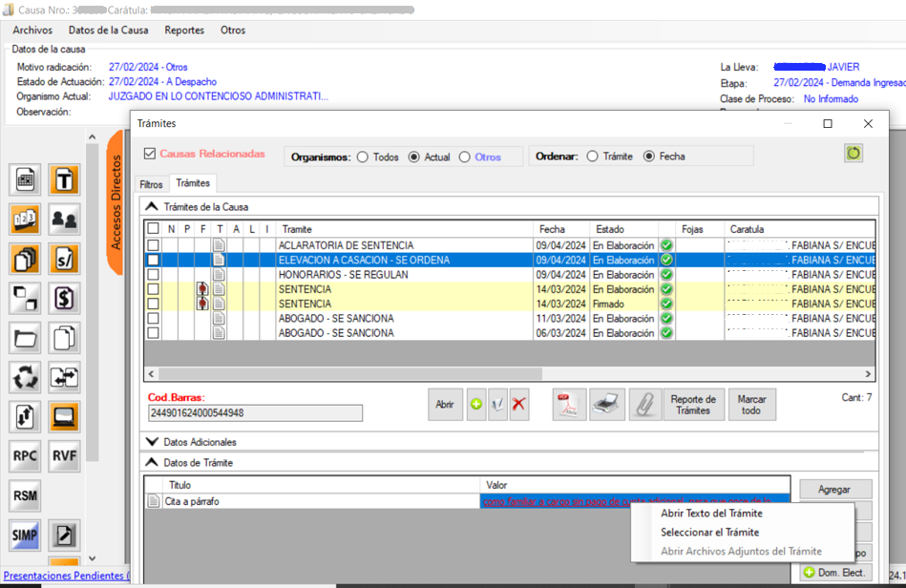
Task: Collapse the Trámites de la Causa section
Action: (152, 206)
